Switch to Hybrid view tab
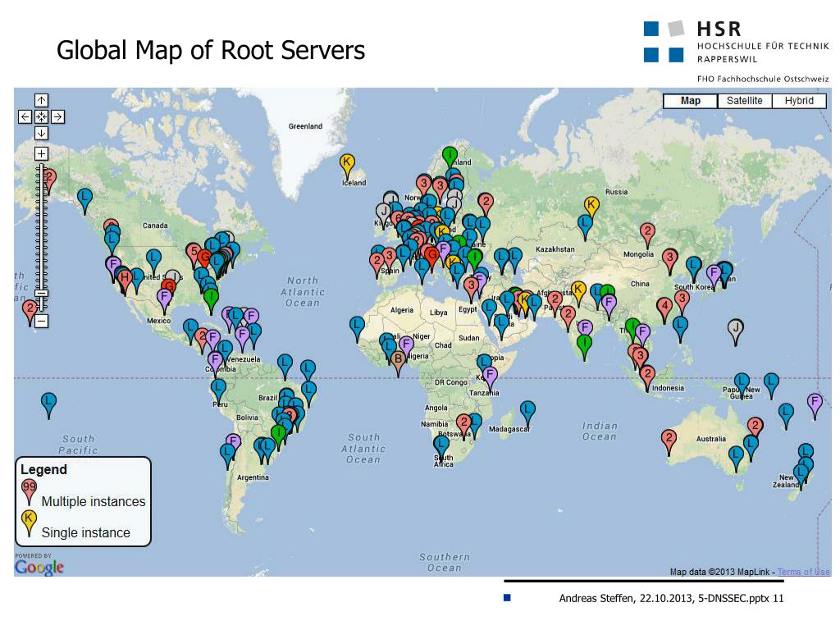This screenshot has height=630, width=840. [799, 101]
